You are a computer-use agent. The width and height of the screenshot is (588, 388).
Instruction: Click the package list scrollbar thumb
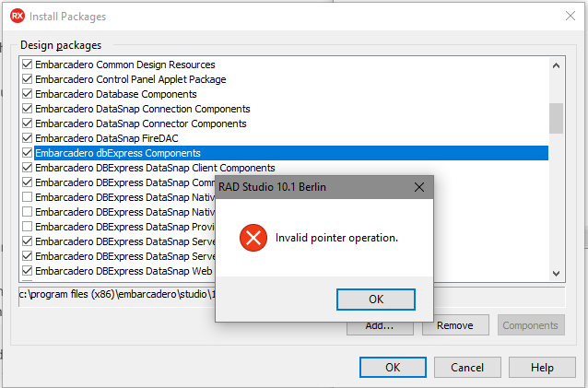coord(556,118)
